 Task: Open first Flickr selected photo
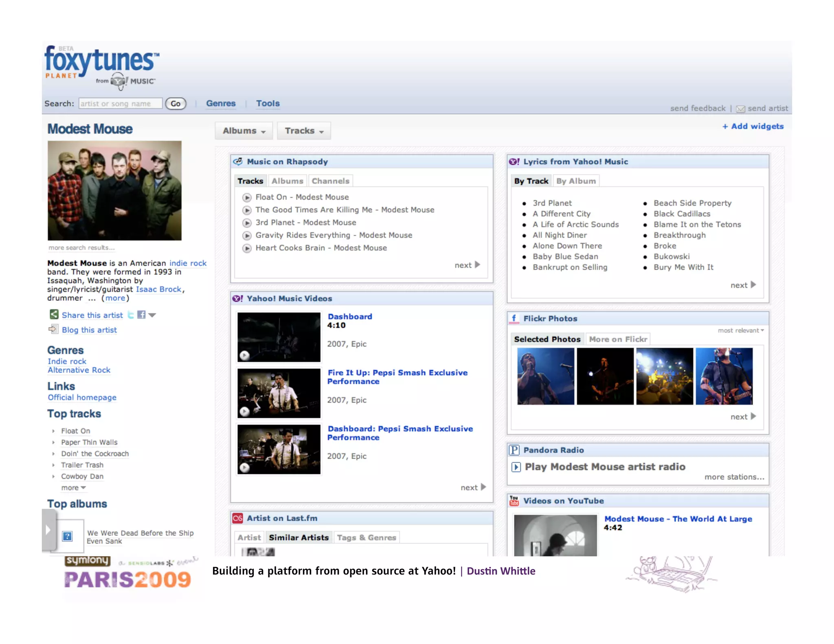tap(546, 376)
